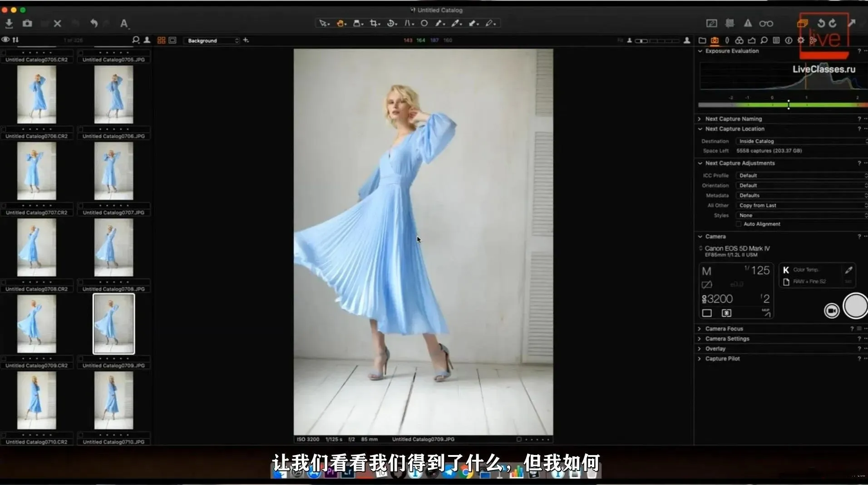The width and height of the screenshot is (868, 485).
Task: Expand the Overlay panel
Action: (700, 349)
